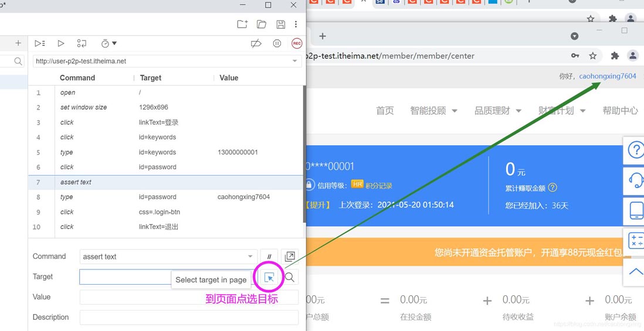Open the test execution speed dropdown
644x331 pixels.
(109, 43)
